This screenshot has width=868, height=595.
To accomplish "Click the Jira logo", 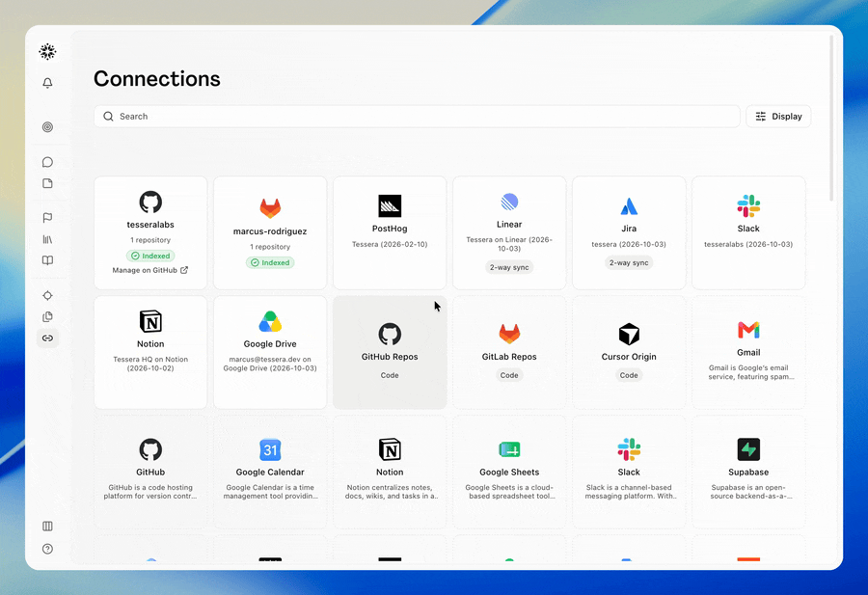I will point(629,206).
